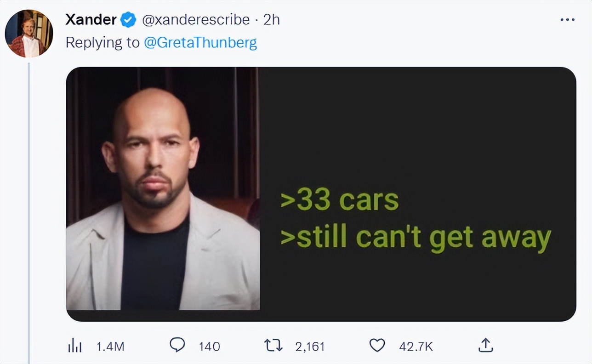Click the 2,161 retweets count
Viewport: 592px width, 364px height.
click(310, 346)
